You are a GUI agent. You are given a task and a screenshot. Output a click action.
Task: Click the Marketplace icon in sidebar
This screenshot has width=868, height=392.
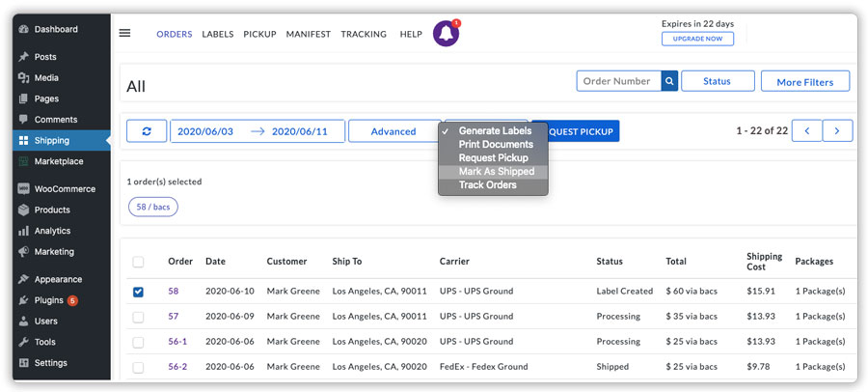(23, 161)
